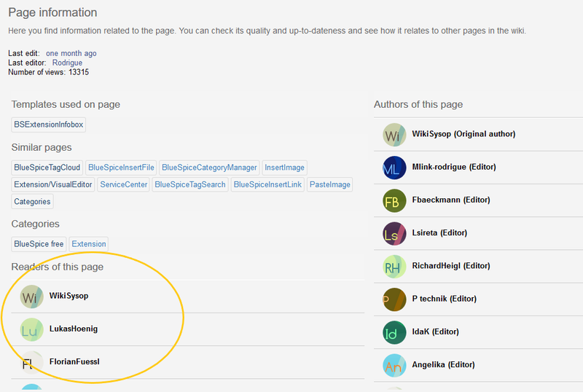Open similar page PasteImage
This screenshot has width=583, height=392.
tap(330, 184)
